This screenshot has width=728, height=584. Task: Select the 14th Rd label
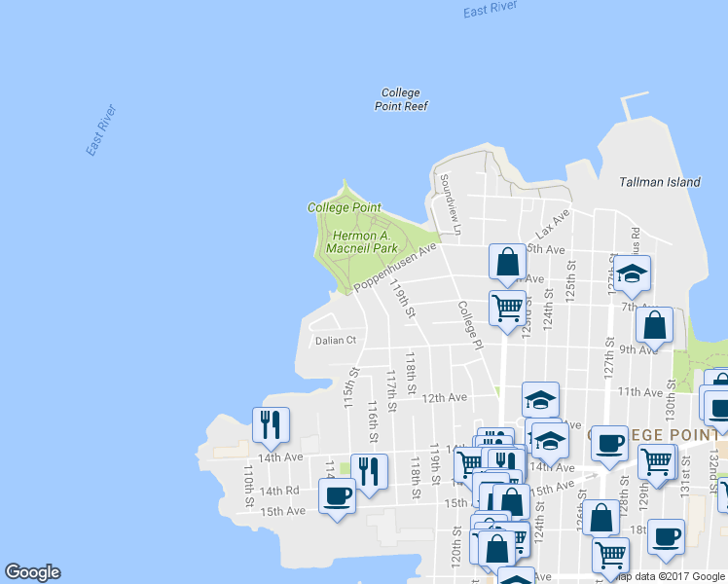pyautogui.click(x=279, y=492)
